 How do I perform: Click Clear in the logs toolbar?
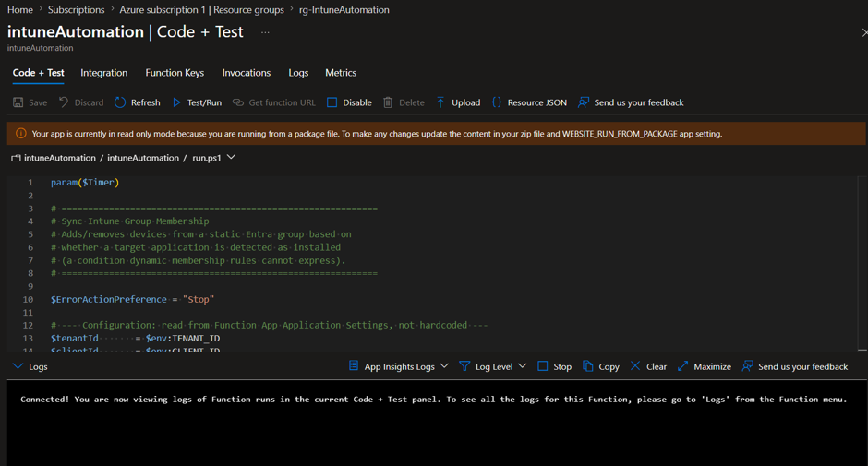[x=657, y=366]
